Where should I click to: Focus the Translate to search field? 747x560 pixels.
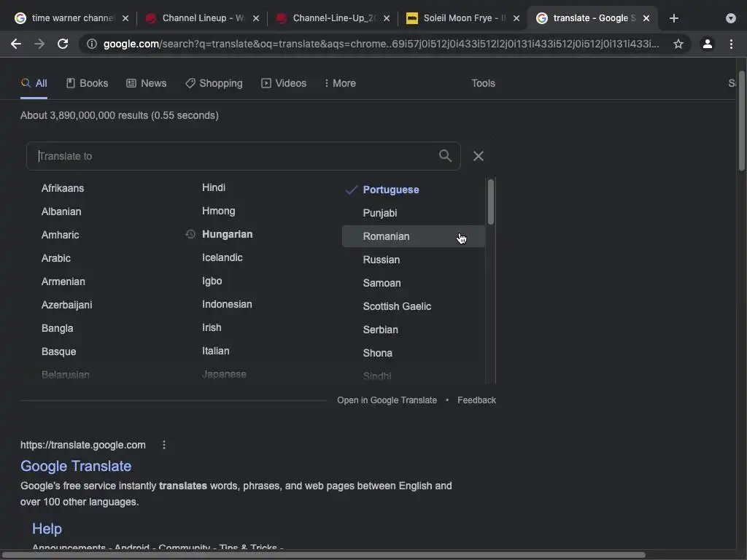pos(233,156)
